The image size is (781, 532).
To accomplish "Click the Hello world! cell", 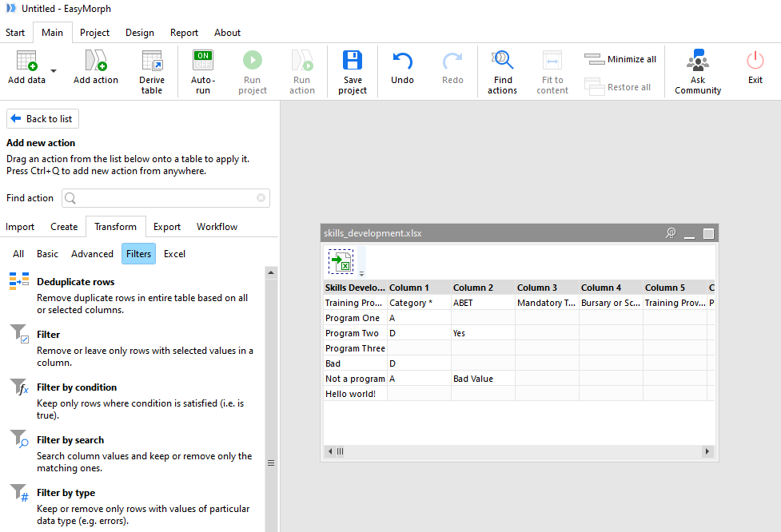I will pos(355,394).
